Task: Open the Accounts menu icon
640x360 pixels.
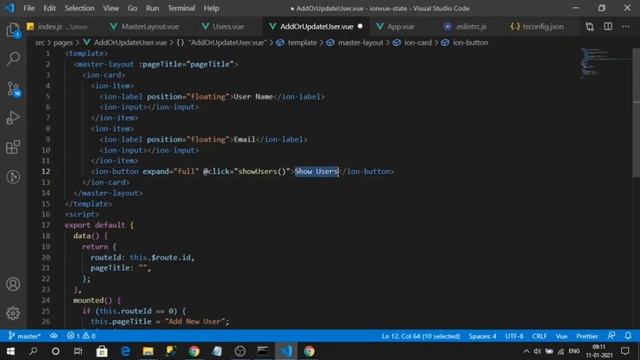Action: [x=13, y=284]
